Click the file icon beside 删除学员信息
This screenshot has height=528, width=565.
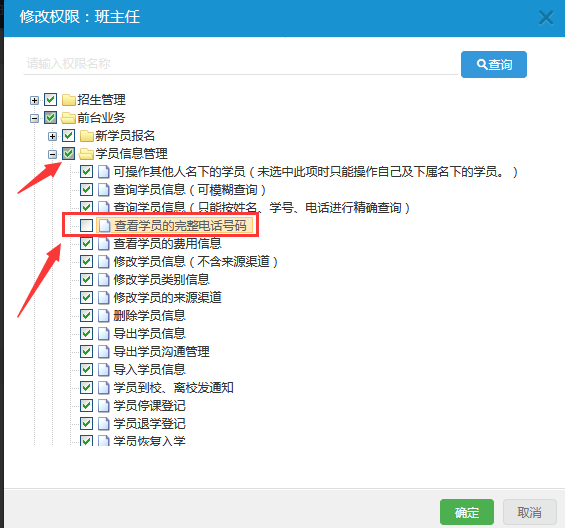click(x=104, y=316)
